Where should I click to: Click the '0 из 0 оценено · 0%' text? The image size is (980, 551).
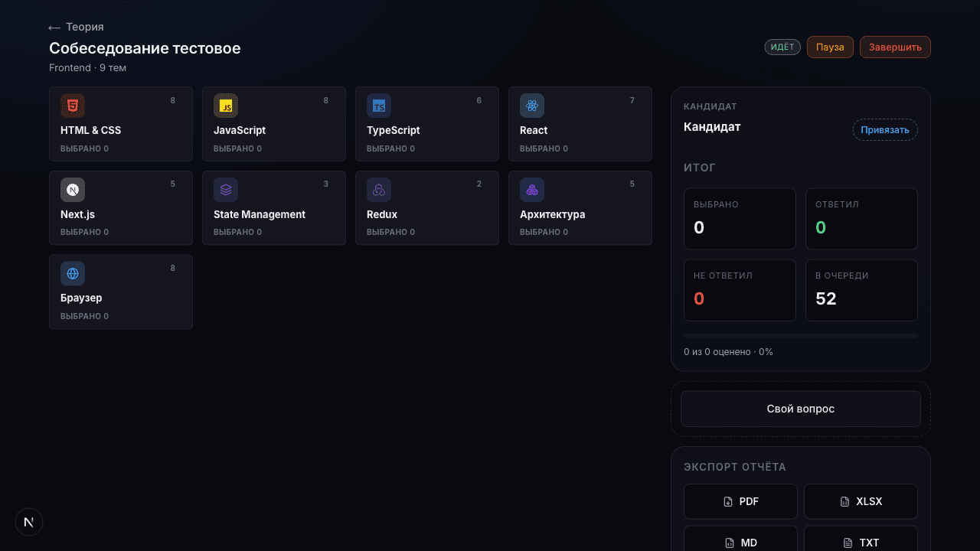[728, 352]
